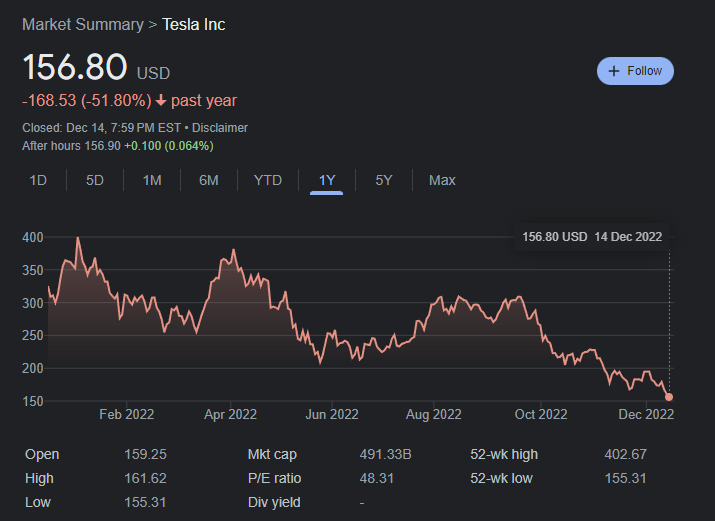Click the 300 y-axis label
Viewport: 715px width, 521px height.
(x=33, y=303)
